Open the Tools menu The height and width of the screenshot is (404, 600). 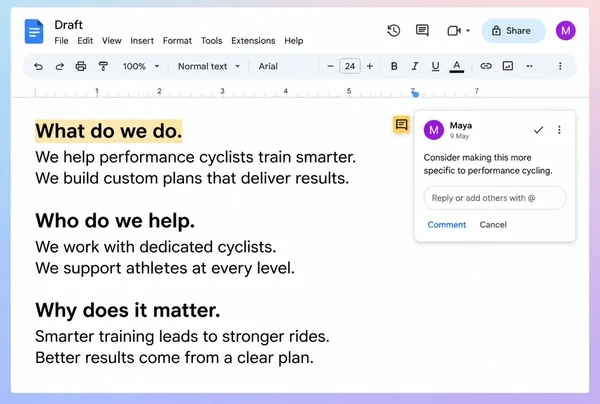[x=212, y=41]
